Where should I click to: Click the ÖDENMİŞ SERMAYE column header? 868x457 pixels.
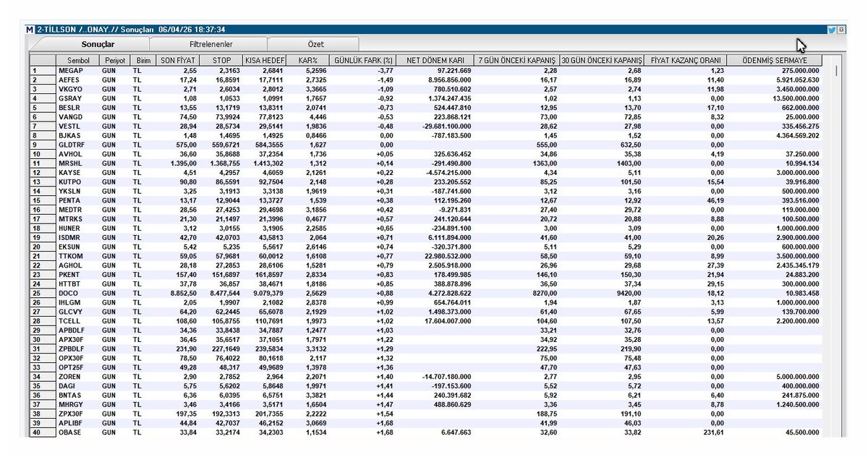[774, 61]
